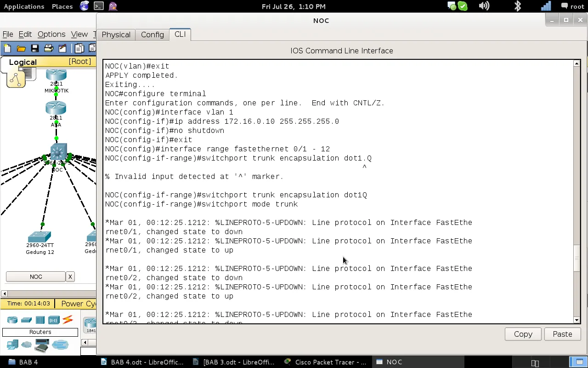Choose the Routers device category icon
588x368 pixels.
[12, 320]
